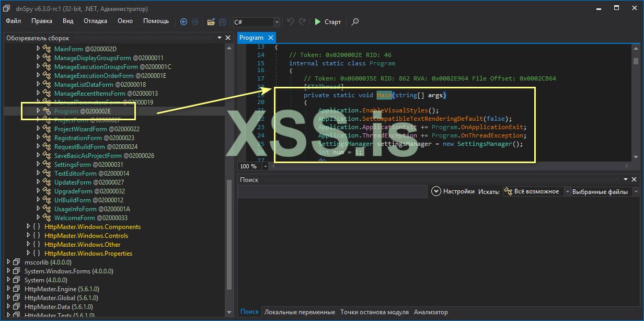Expand the MainForm class node

pyautogui.click(x=38, y=49)
